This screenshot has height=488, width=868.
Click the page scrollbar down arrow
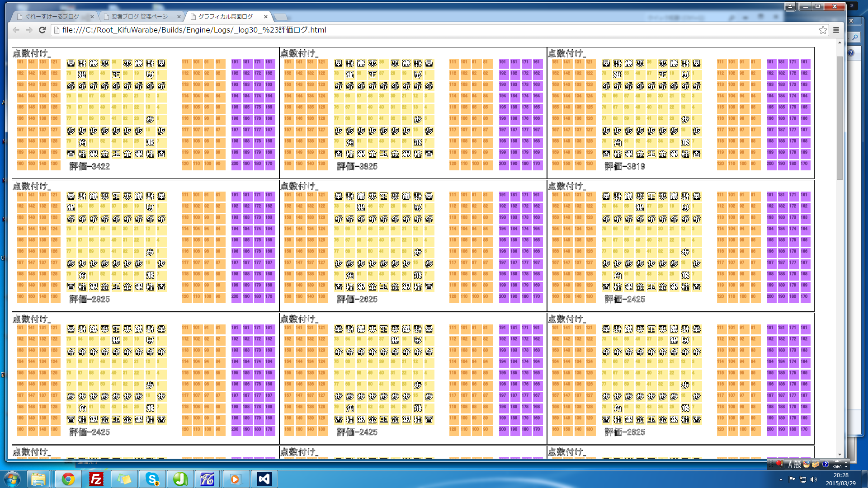840,455
